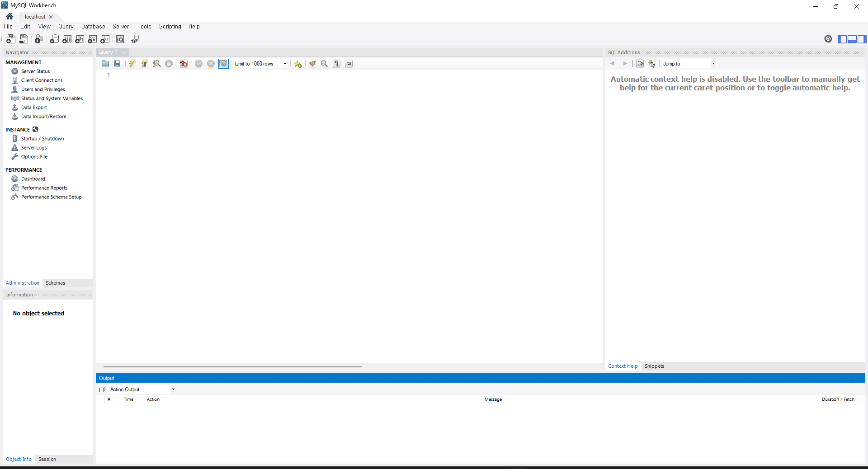Save the script to a file

coord(118,64)
